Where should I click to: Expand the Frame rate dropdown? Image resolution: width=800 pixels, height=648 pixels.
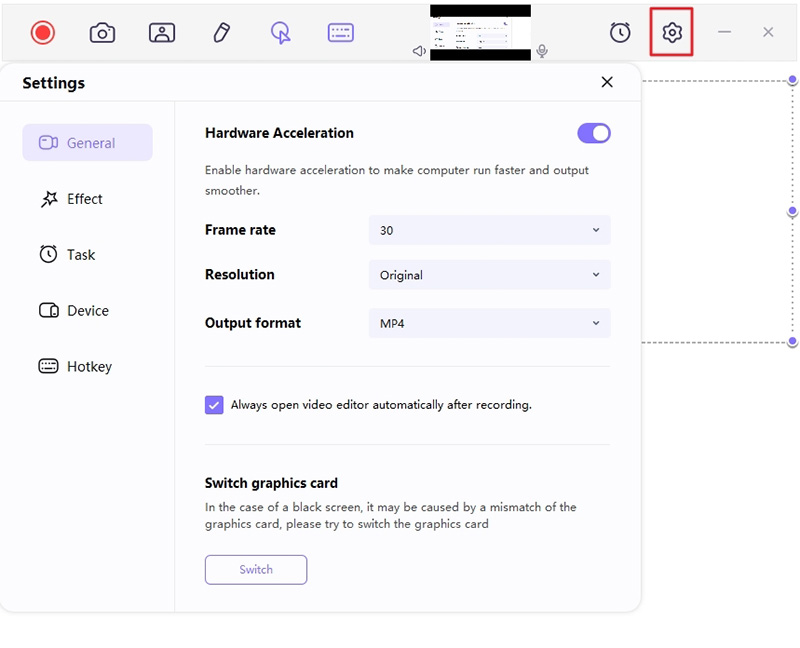click(489, 230)
